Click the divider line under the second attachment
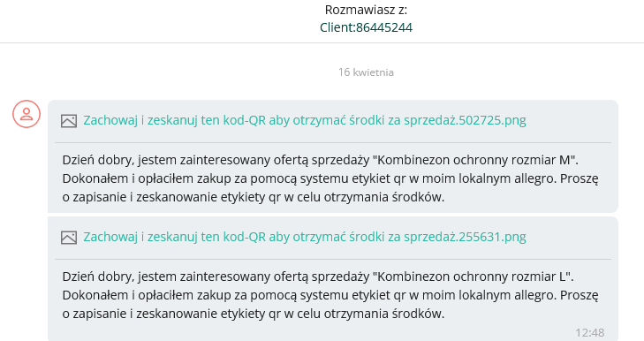The image size is (644, 341). (333, 259)
